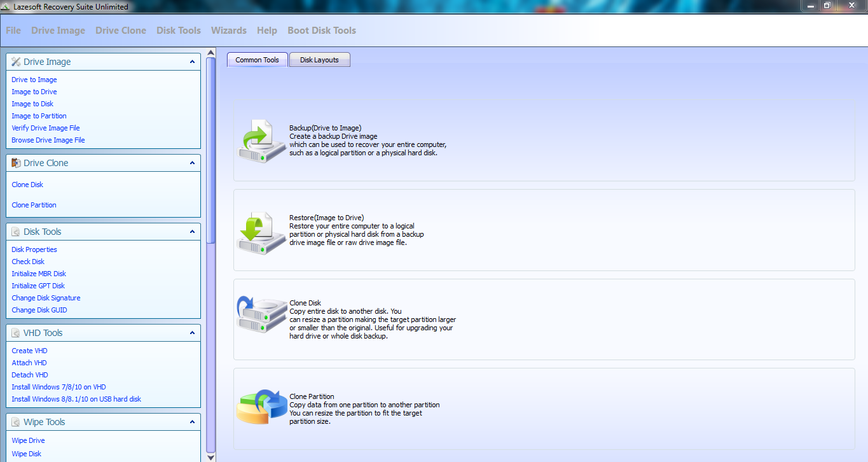
Task: Click the Disk Tools panel header icon
Action: coord(16,232)
